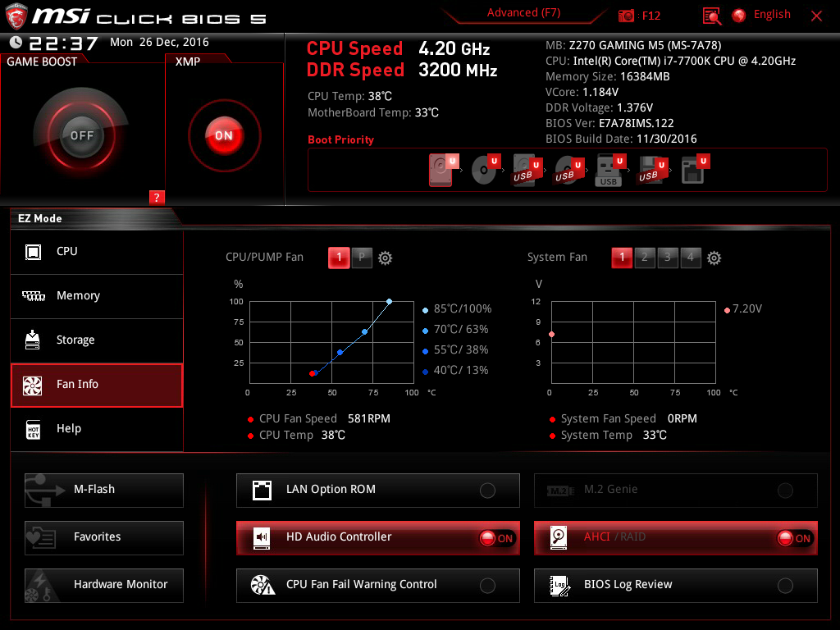
Task: Click the date Mon 26 Dec, 2016
Action: pyautogui.click(x=159, y=43)
